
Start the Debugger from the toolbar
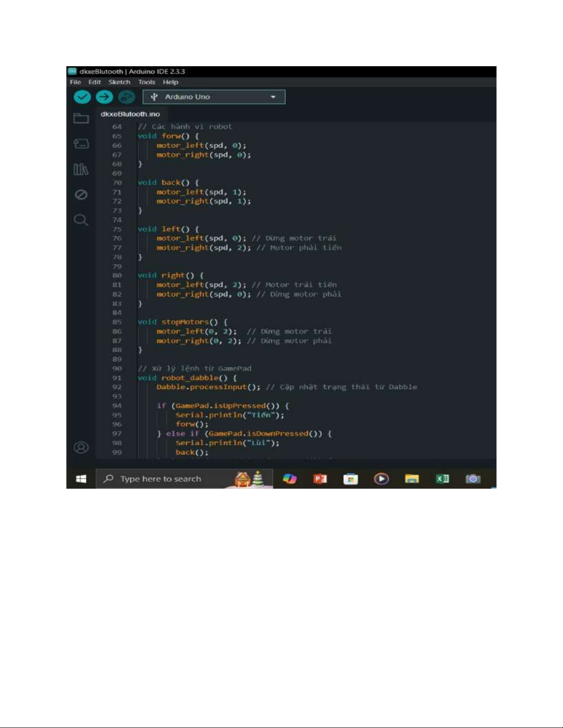pos(126,97)
